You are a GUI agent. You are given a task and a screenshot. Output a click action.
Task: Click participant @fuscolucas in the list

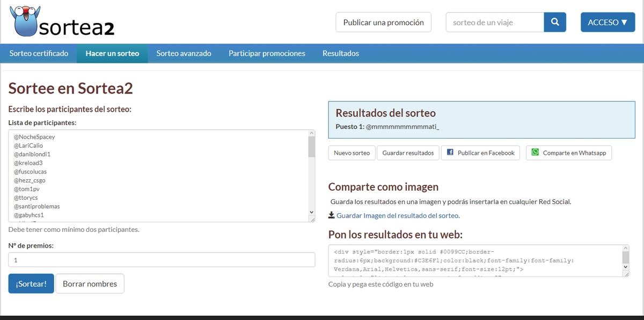tap(30, 171)
